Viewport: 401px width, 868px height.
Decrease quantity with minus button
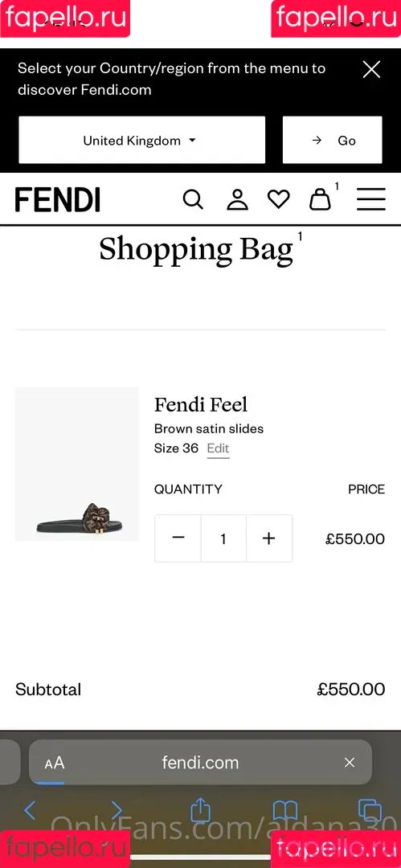[178, 538]
